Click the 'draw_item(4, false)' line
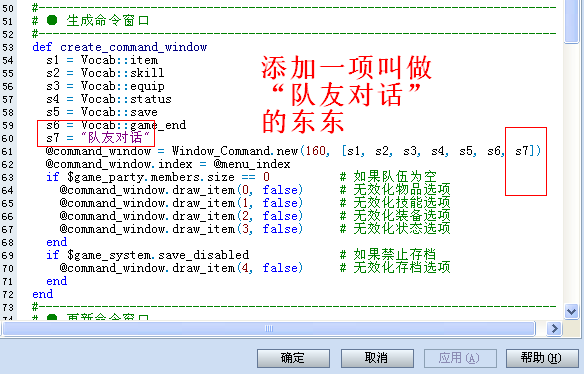 tap(181, 268)
